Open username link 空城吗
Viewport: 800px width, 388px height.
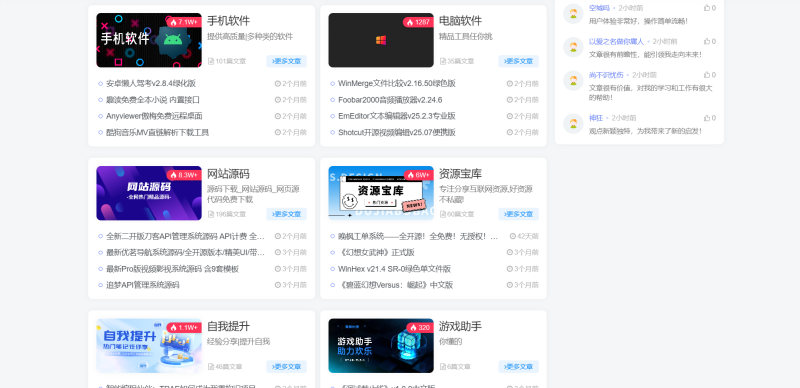pos(599,8)
